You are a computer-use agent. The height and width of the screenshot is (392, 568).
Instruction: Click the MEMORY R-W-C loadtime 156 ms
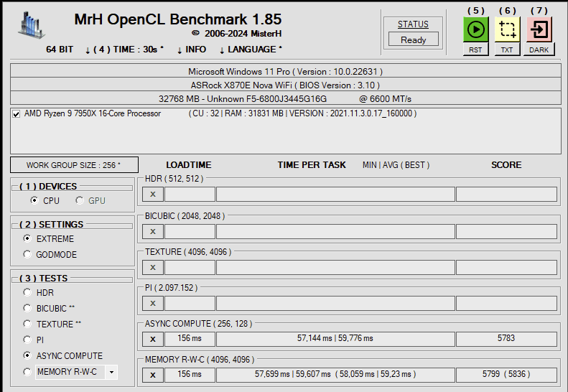tap(190, 375)
